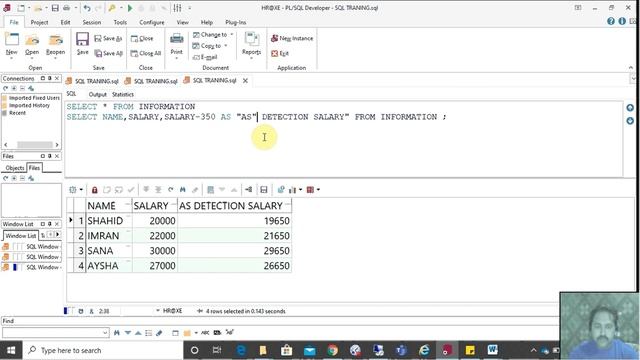Select Recent folder in Connections
640x360 pixels.
14,113
